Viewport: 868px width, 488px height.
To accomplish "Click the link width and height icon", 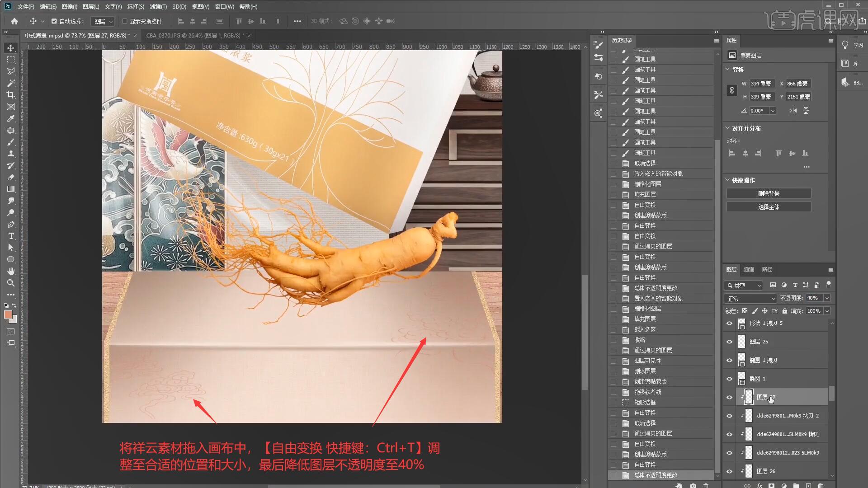I will coord(732,90).
